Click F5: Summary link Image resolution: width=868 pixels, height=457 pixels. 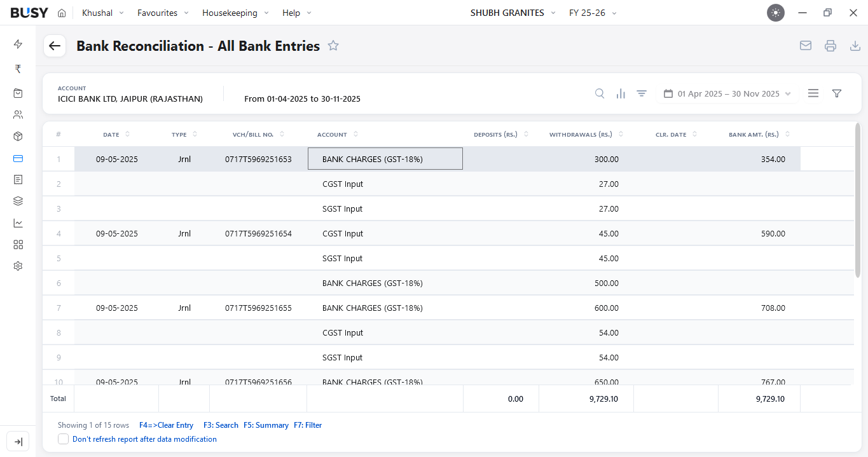[x=266, y=425]
